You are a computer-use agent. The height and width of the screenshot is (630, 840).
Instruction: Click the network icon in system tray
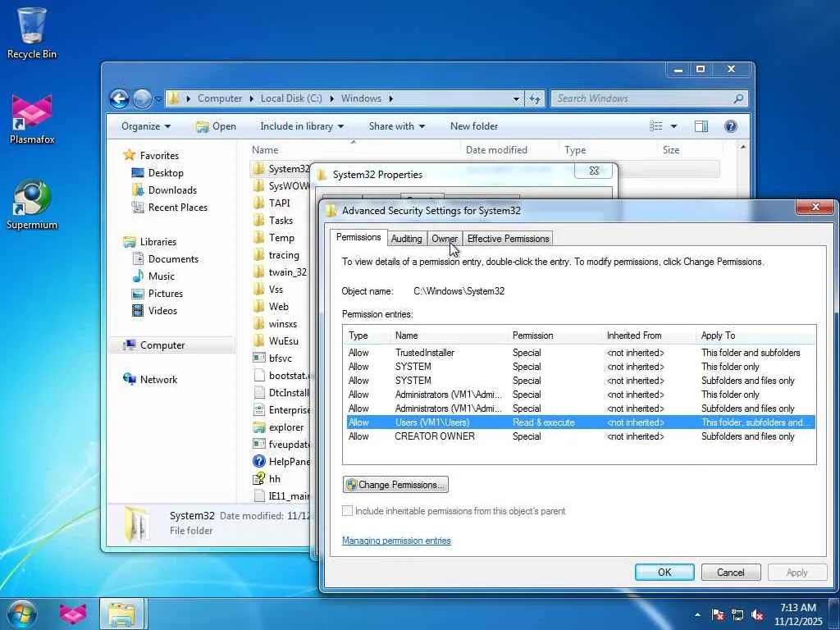point(737,615)
